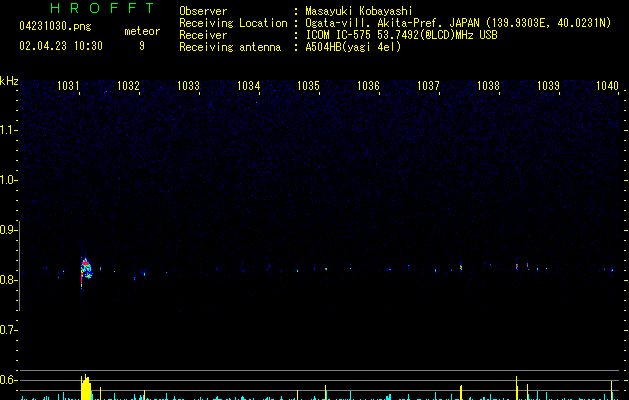Click the 1034 time axis marker

pyautogui.click(x=248, y=86)
